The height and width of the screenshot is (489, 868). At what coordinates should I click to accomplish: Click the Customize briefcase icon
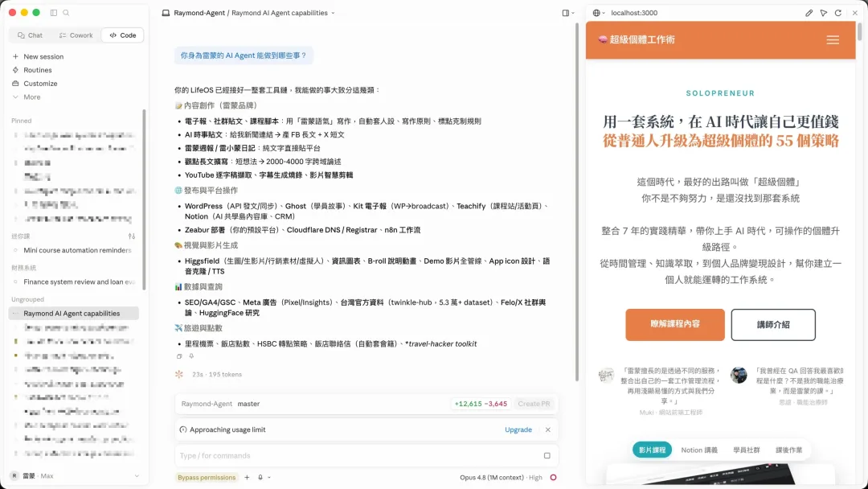coord(15,83)
